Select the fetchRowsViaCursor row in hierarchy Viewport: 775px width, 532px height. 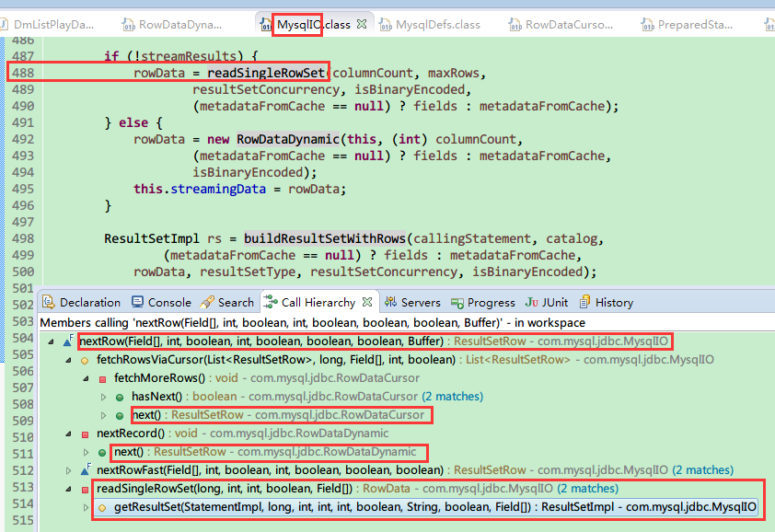point(405,360)
